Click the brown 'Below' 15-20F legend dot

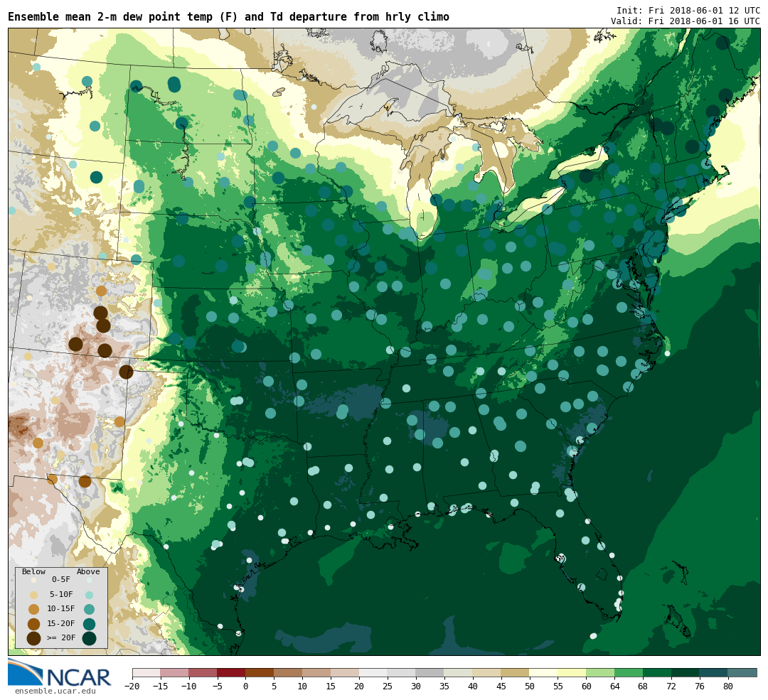click(33, 624)
